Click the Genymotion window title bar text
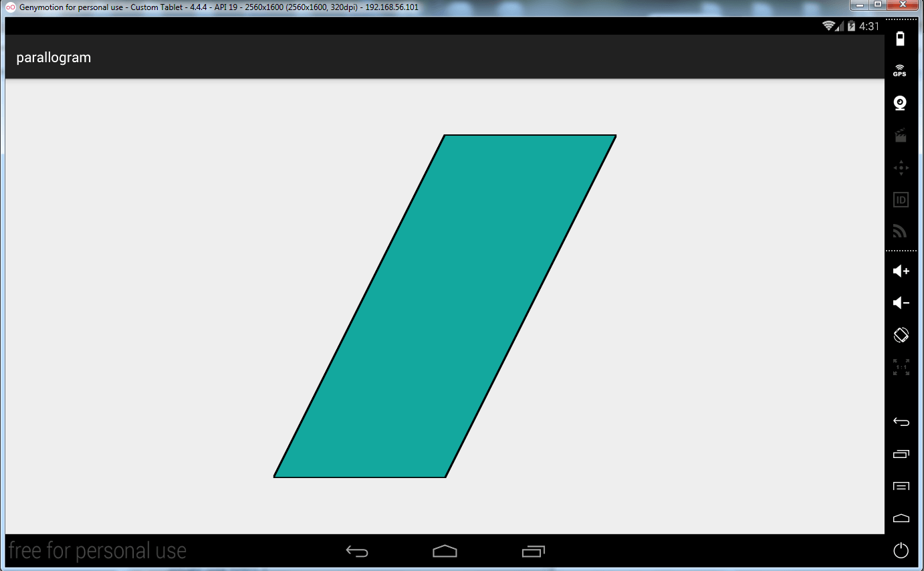 [x=219, y=7]
